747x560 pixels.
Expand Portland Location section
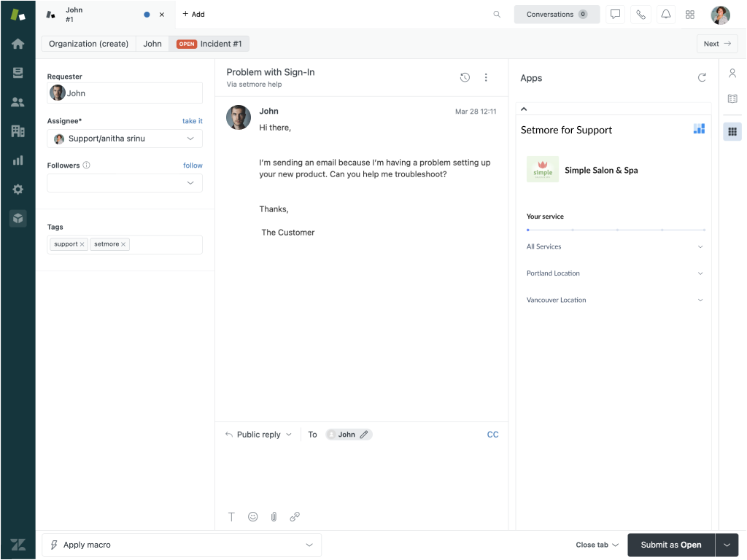tap(614, 273)
